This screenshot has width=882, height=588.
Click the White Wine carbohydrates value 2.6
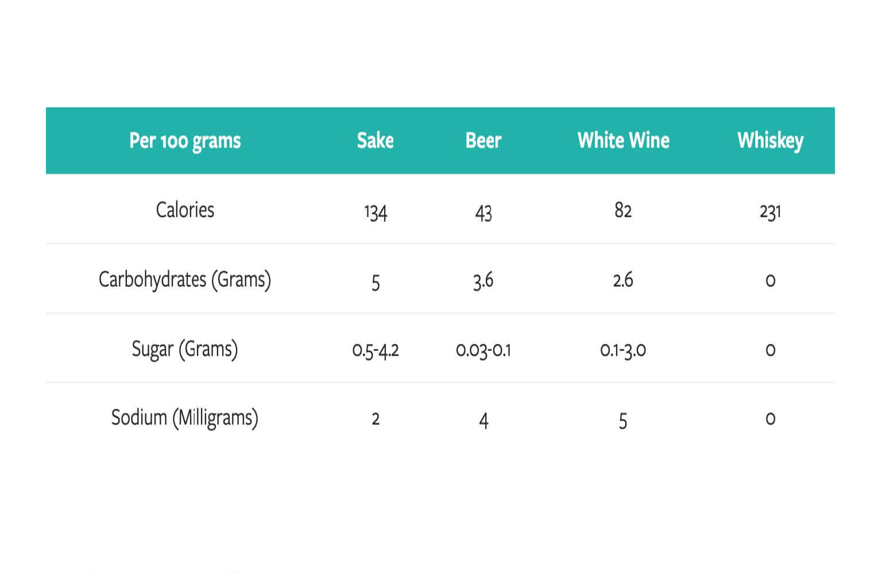[x=623, y=280]
